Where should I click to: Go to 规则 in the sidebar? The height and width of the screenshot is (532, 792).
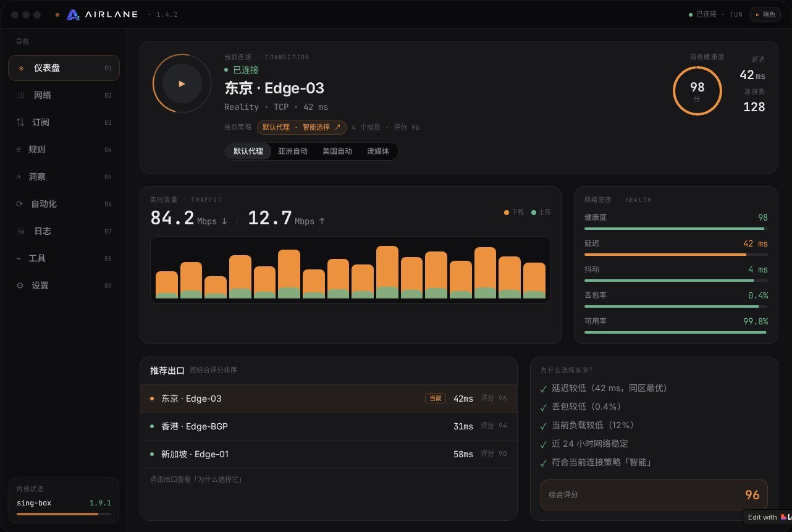click(64, 150)
